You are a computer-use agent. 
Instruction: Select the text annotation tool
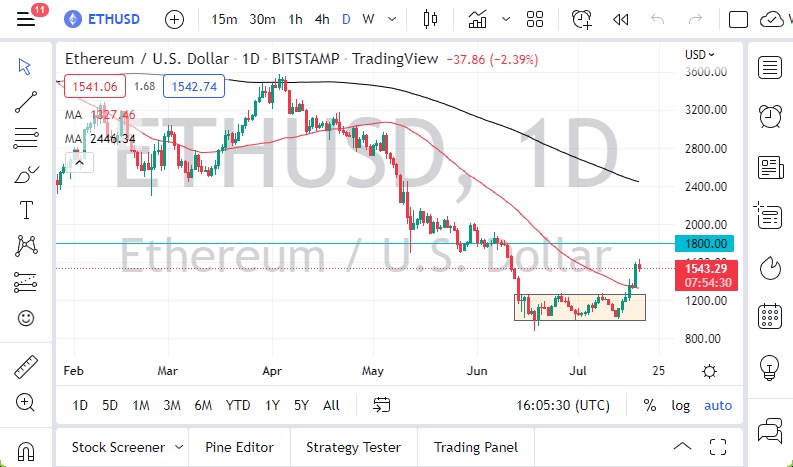click(x=26, y=210)
